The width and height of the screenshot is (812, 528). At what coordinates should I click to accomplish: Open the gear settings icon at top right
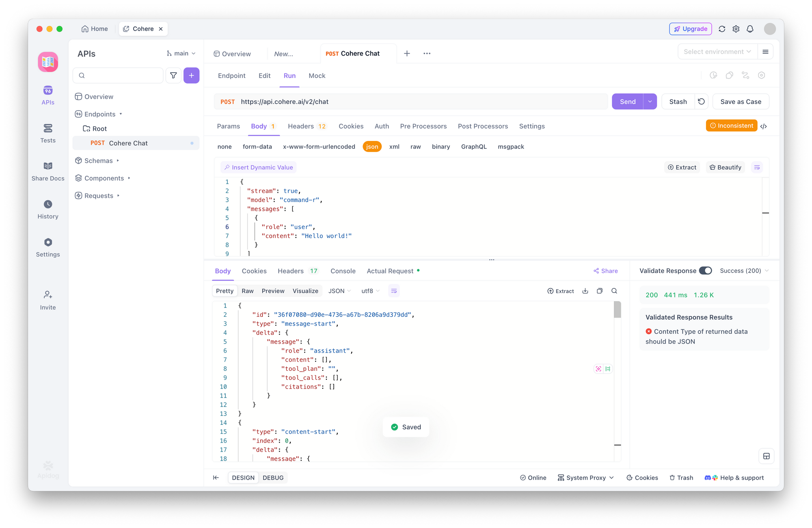tap(736, 29)
